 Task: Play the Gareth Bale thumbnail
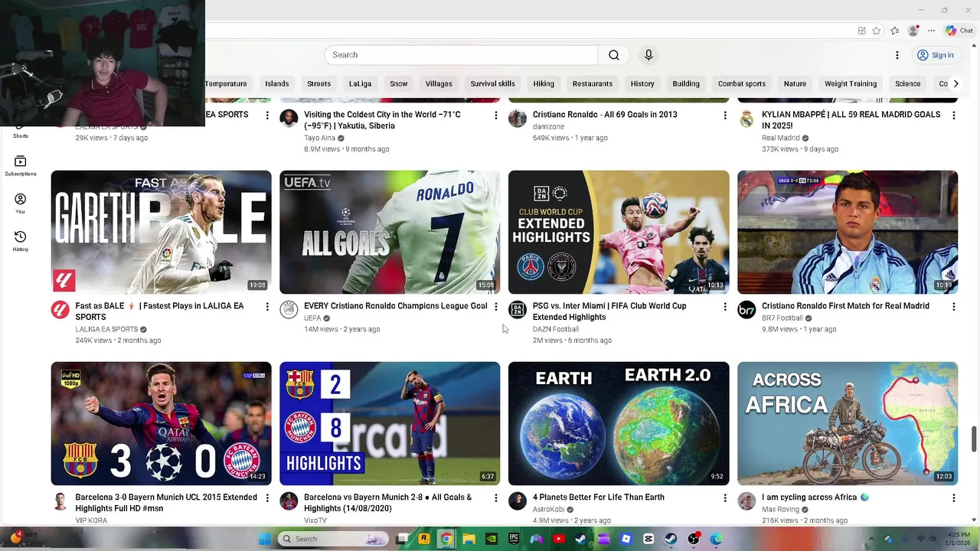(x=161, y=232)
